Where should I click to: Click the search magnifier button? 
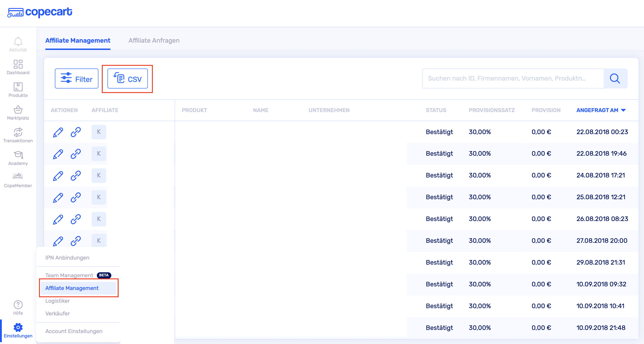615,79
